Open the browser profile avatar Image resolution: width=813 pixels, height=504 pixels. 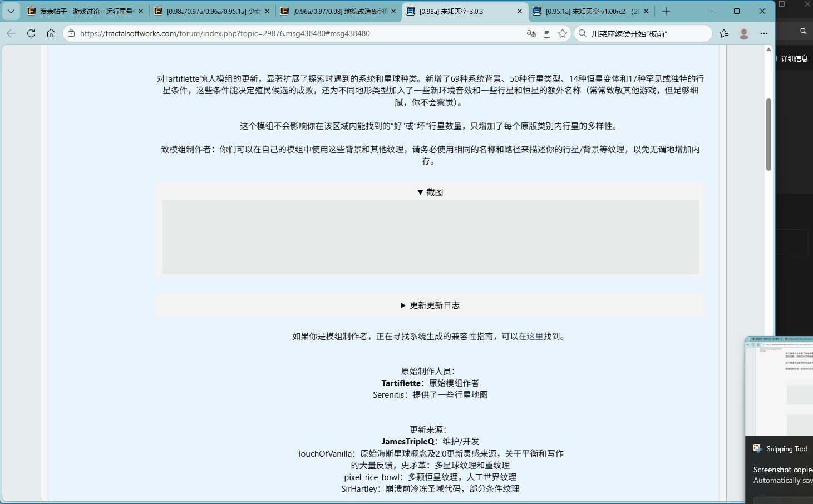click(744, 33)
